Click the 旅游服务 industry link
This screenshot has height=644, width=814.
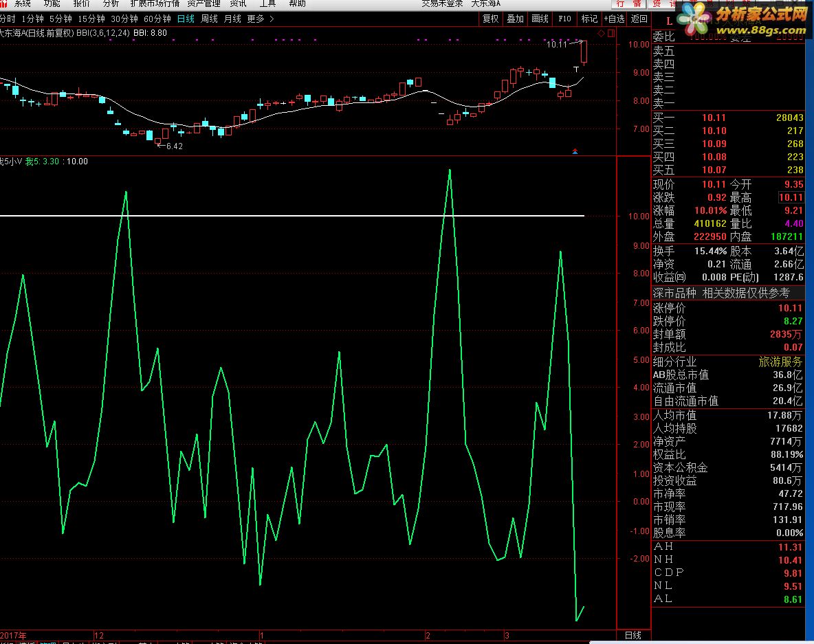pyautogui.click(x=780, y=362)
